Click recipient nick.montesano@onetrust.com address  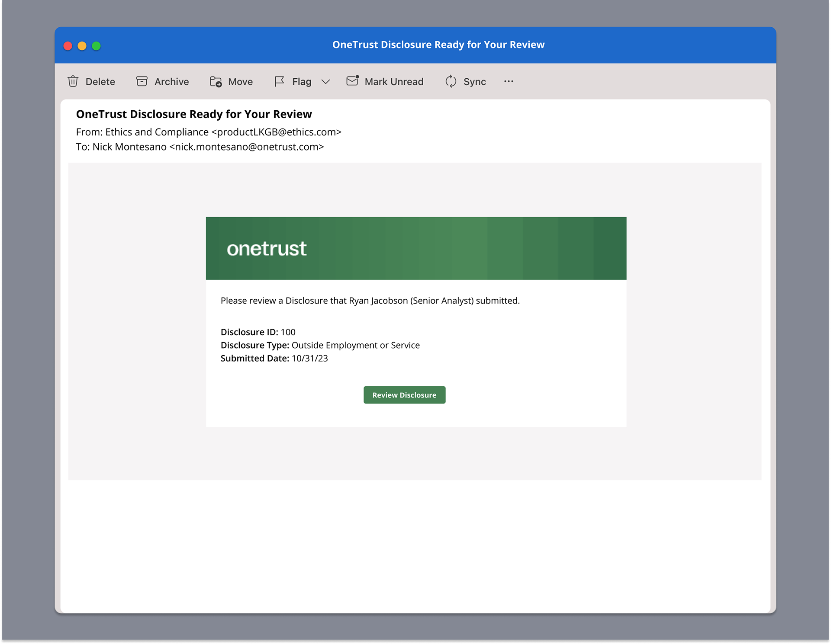click(x=247, y=147)
